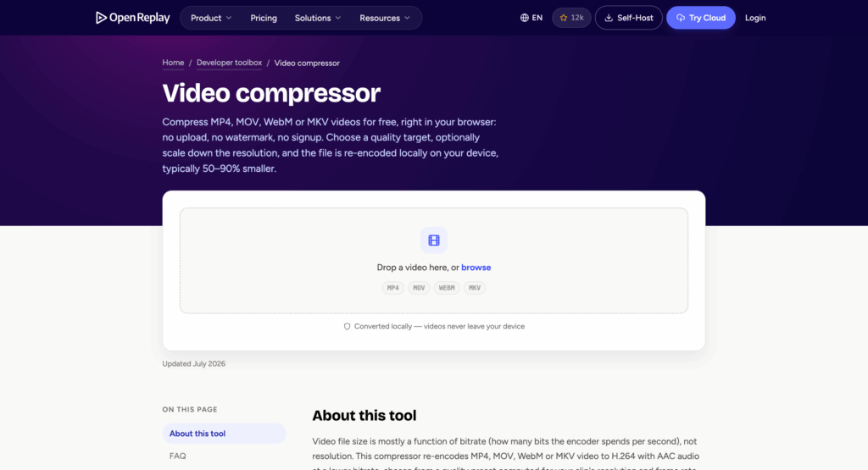The width and height of the screenshot is (868, 470).
Task: Click the About this tool section heading
Action: click(x=364, y=415)
